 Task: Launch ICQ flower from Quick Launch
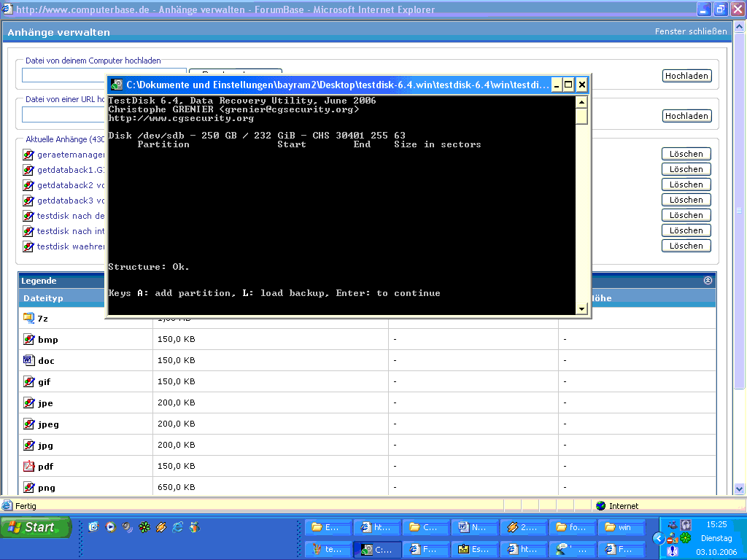tap(144, 527)
